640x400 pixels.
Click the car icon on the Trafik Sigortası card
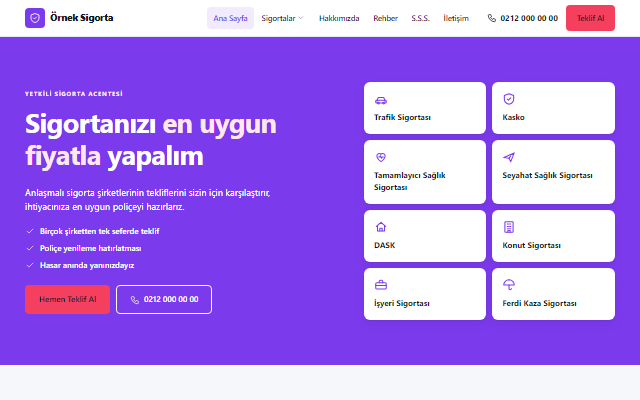381,100
